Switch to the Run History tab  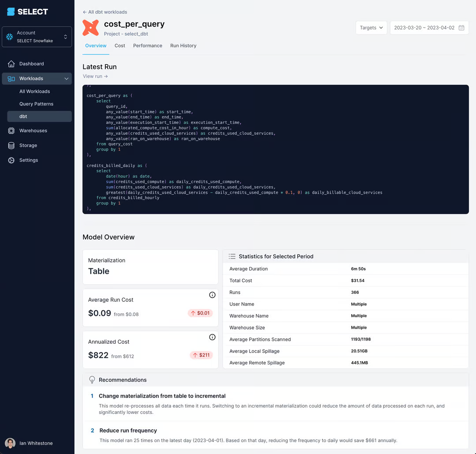pyautogui.click(x=183, y=45)
